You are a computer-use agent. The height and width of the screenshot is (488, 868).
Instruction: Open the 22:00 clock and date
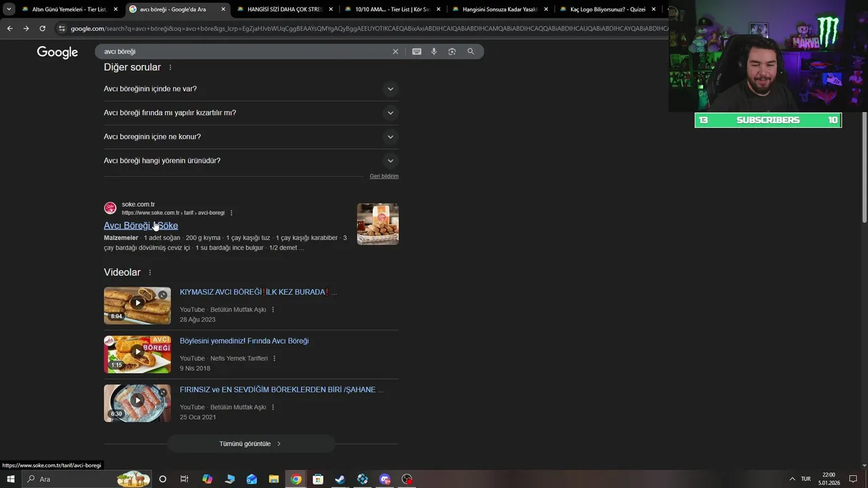click(829, 479)
